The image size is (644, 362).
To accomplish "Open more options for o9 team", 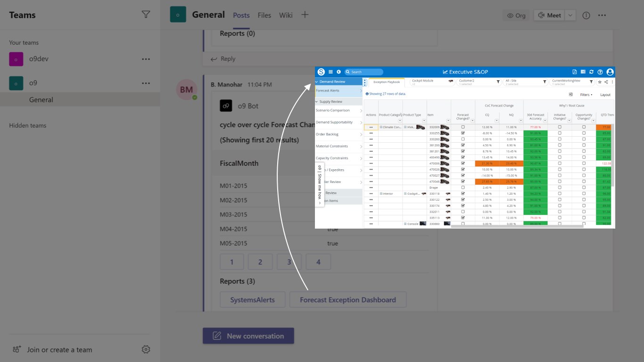I will [x=146, y=83].
